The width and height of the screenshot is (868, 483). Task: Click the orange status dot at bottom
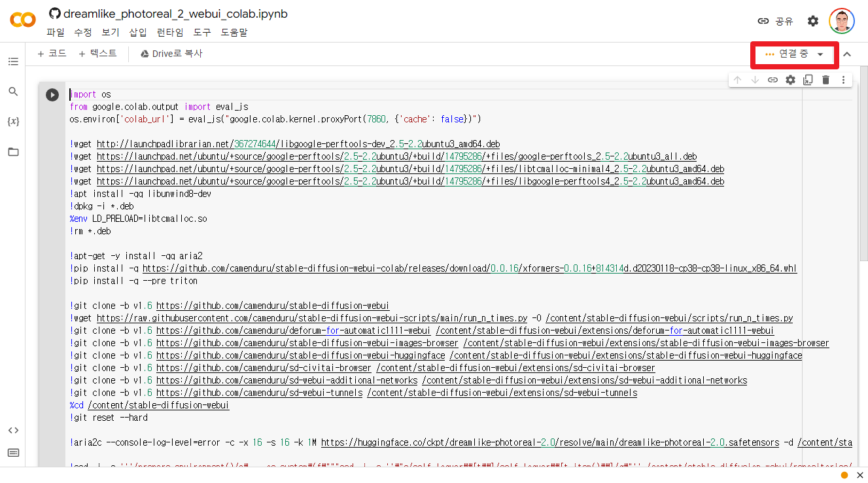(x=844, y=475)
